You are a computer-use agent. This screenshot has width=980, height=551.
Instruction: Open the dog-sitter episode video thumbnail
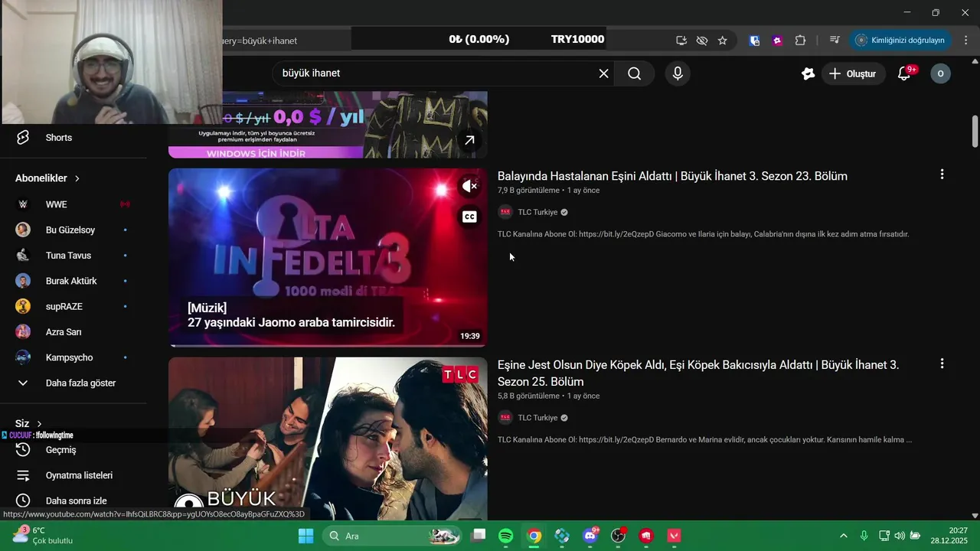point(328,439)
